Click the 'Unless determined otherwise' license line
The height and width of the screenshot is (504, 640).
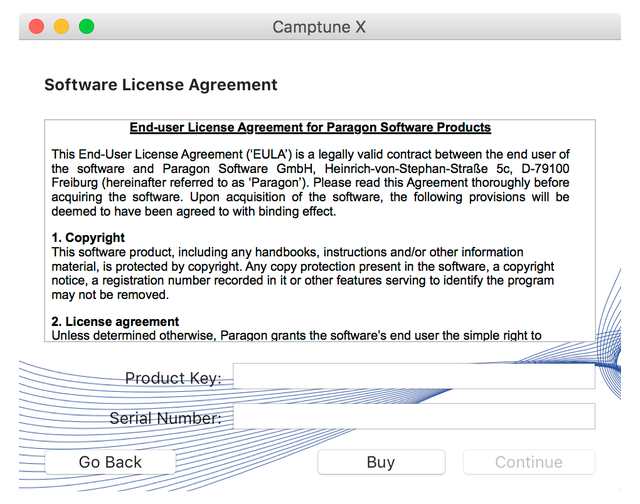pyautogui.click(x=297, y=335)
